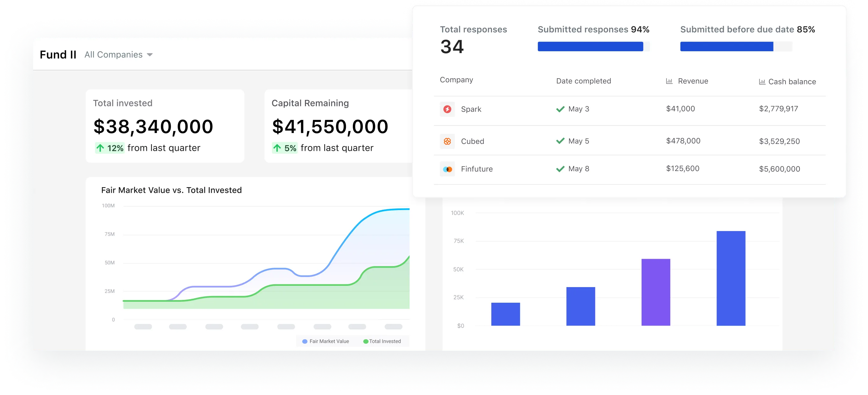Click the May 8 date for Finfuture
Image resolution: width=868 pixels, height=395 pixels.
click(579, 169)
